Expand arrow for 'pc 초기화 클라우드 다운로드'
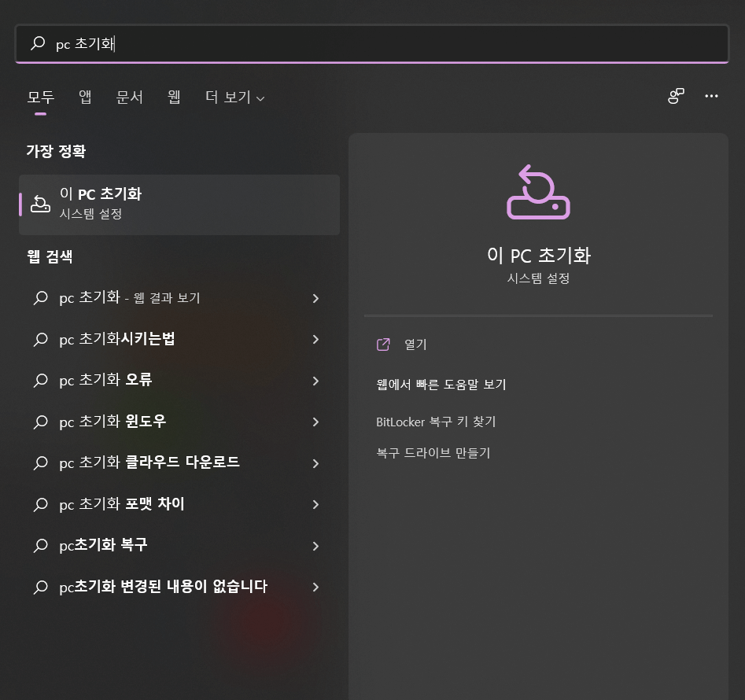The width and height of the screenshot is (745, 700). [x=315, y=463]
